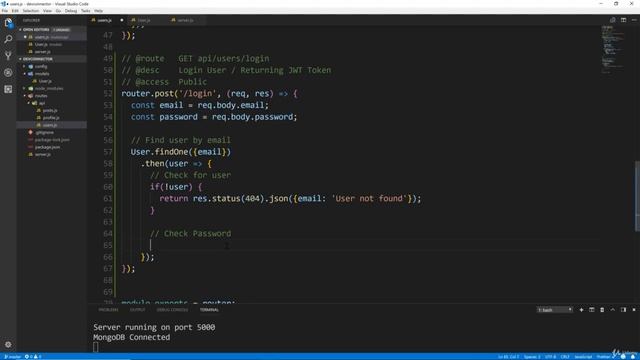
Task: Open posts.js in api folder
Action: tap(50, 111)
